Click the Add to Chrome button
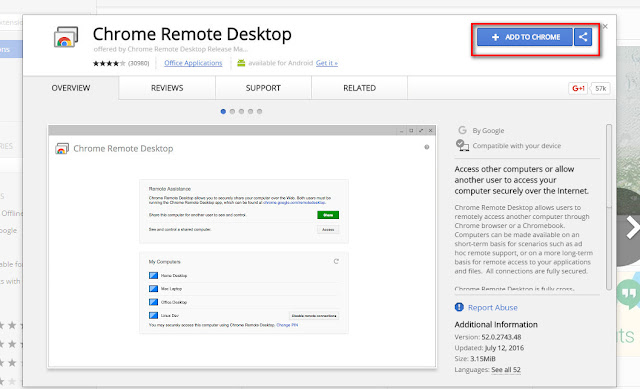640x389 pixels. [x=525, y=37]
